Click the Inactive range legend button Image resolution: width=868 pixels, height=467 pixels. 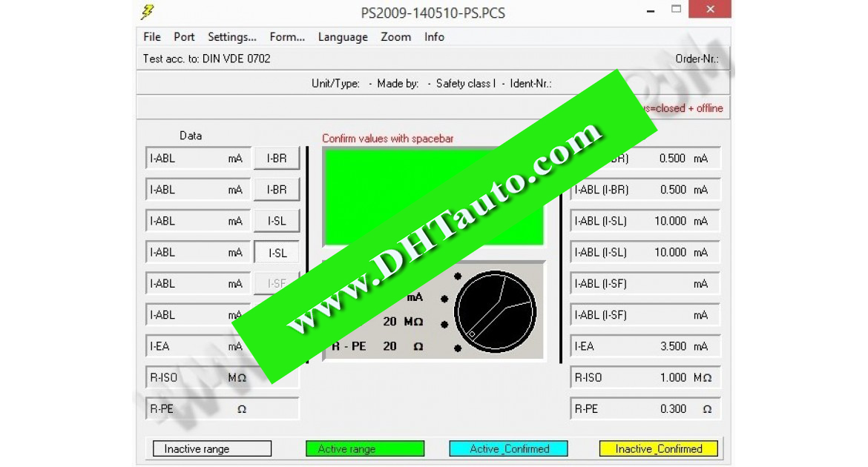tap(211, 448)
